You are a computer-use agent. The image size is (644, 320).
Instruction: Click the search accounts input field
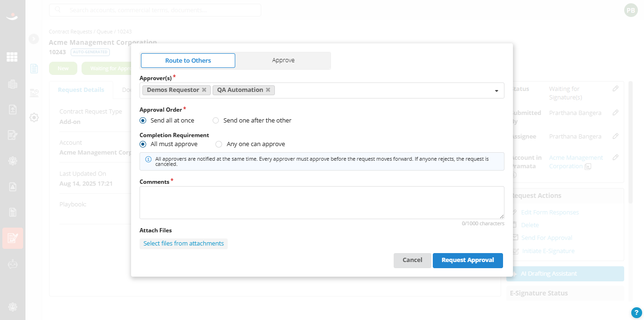(155, 10)
